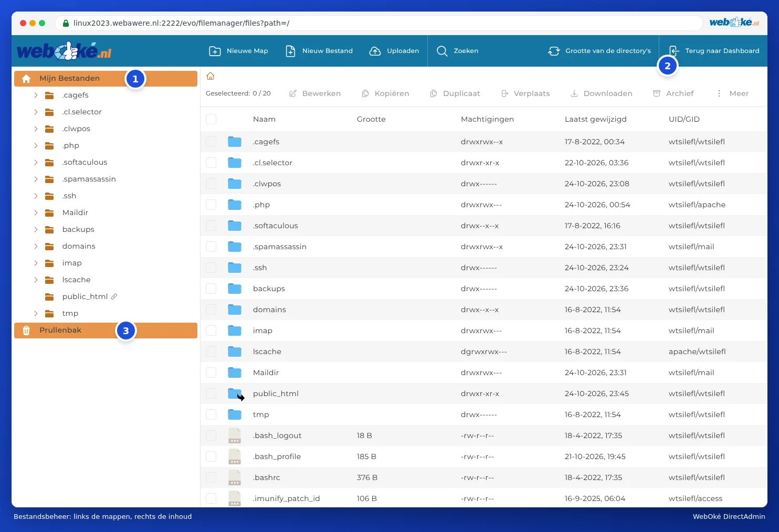Image resolution: width=779 pixels, height=532 pixels.
Task: Click the WebOké logo in blue header
Action: (x=64, y=51)
